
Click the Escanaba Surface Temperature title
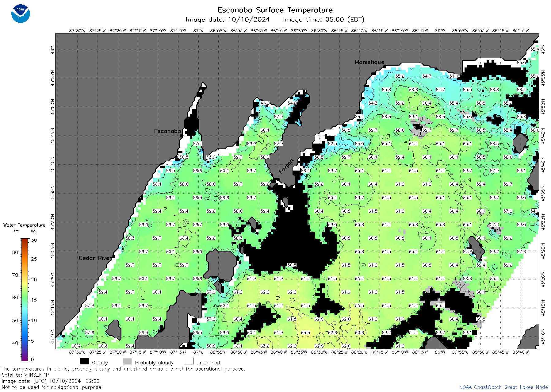click(275, 10)
